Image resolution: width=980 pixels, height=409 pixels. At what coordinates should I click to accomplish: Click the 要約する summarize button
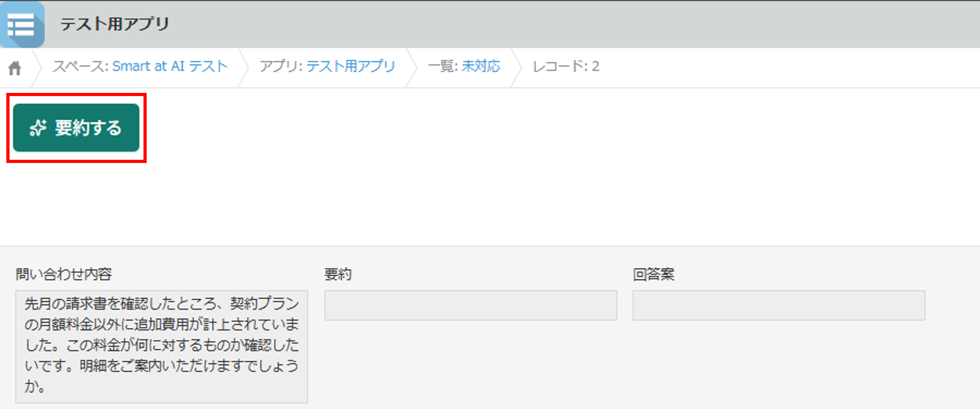click(x=76, y=127)
